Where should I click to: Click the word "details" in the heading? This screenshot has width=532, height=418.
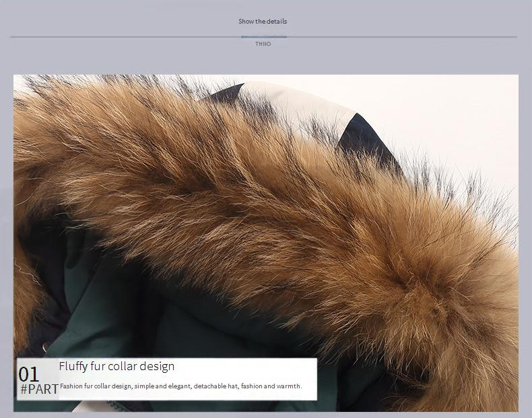tap(276, 22)
